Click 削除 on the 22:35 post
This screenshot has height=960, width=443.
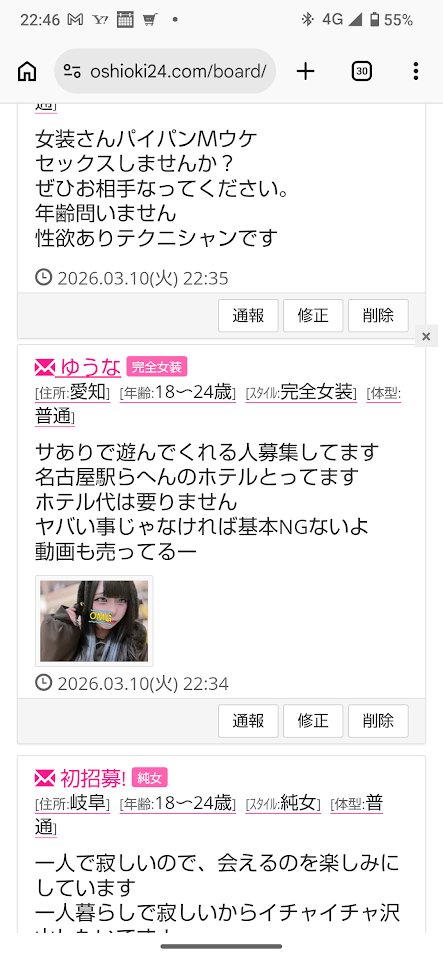378,316
